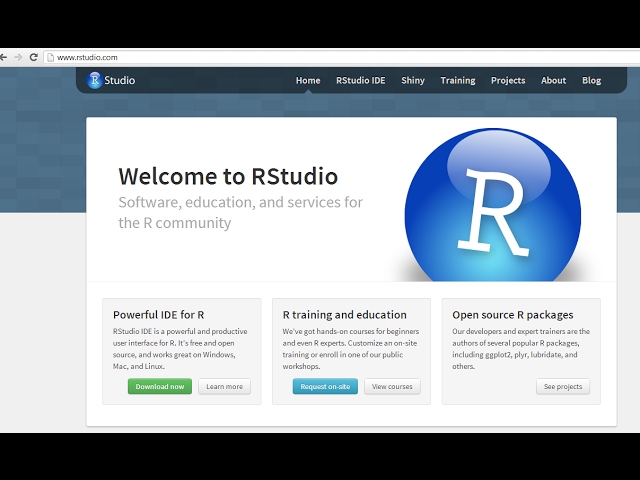The width and height of the screenshot is (640, 480).
Task: Click the green Download now button
Action: pyautogui.click(x=160, y=386)
